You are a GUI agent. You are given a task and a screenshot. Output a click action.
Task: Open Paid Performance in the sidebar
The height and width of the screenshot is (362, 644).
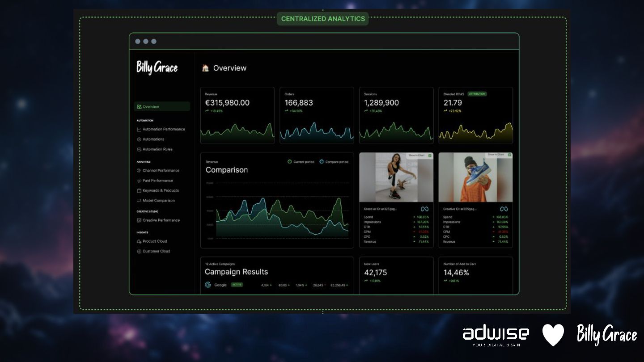pos(158,181)
